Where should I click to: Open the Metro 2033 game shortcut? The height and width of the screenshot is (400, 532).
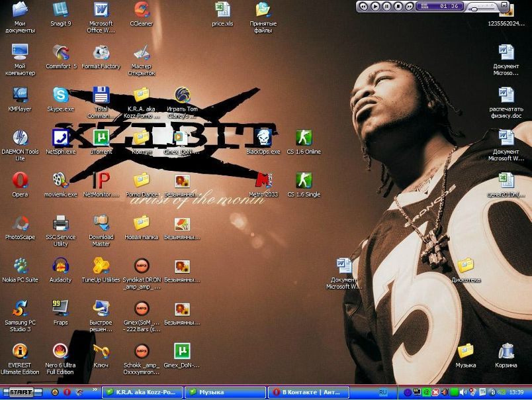click(x=263, y=180)
